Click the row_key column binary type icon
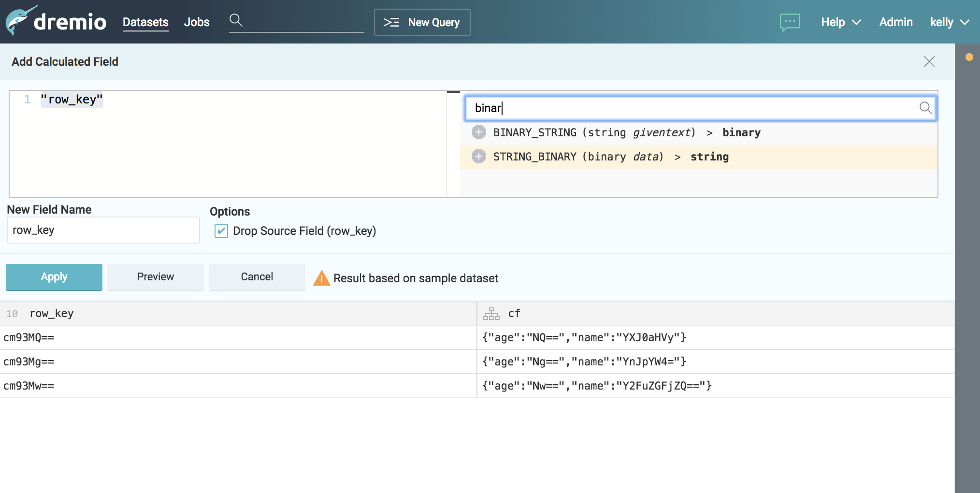This screenshot has height=493, width=980. click(x=12, y=314)
